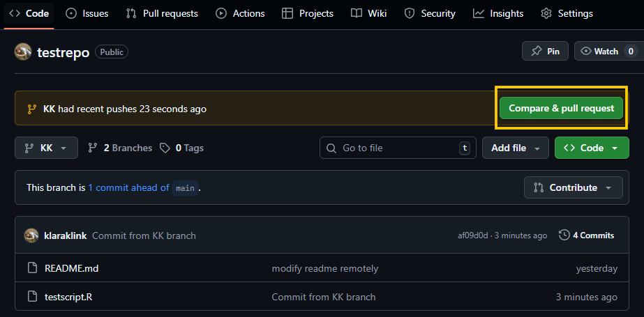The width and height of the screenshot is (644, 317).
Task: Open the KK branch selector dropdown
Action: [46, 148]
